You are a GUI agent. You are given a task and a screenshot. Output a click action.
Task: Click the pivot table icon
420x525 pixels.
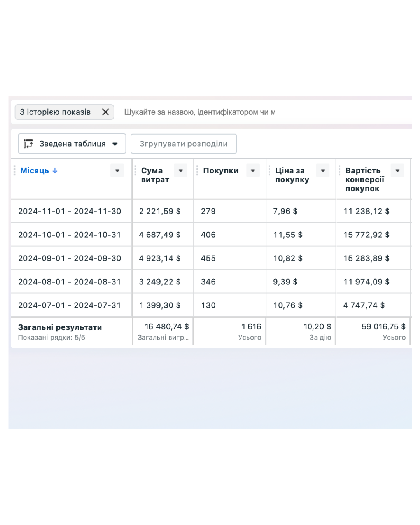(x=28, y=144)
